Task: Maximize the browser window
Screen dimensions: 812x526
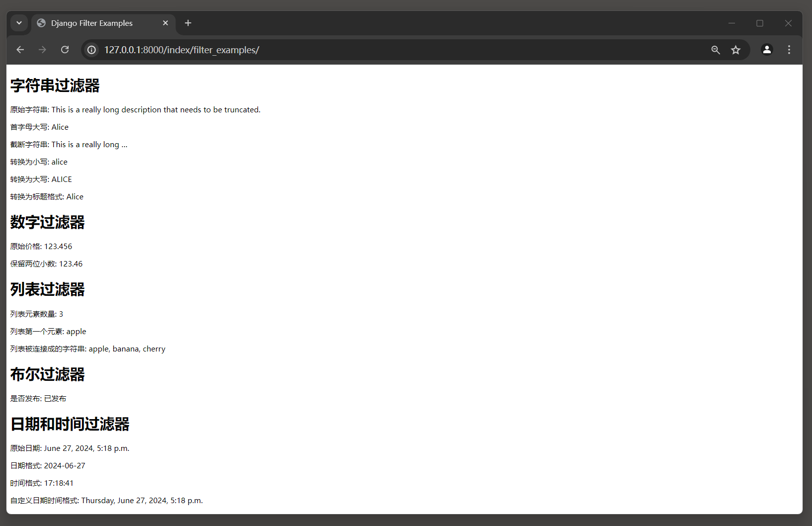Action: pyautogui.click(x=760, y=23)
